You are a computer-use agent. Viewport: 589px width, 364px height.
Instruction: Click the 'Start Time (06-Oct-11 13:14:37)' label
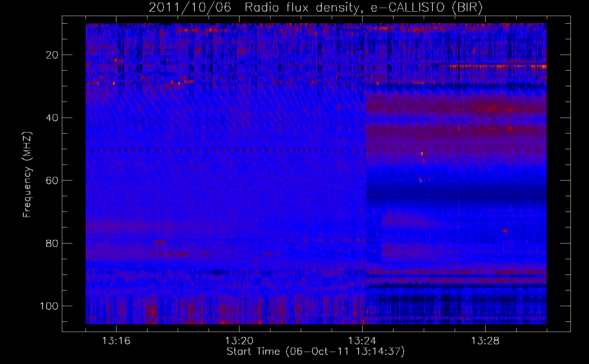pyautogui.click(x=316, y=352)
